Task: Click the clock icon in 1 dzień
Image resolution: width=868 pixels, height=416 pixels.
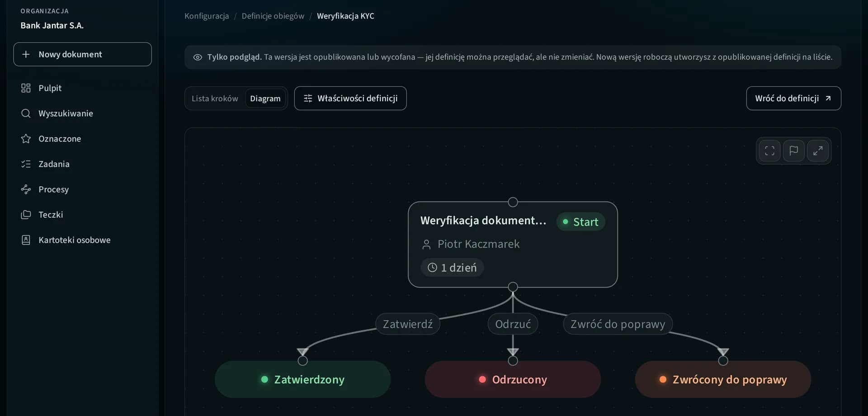Action: tap(433, 268)
